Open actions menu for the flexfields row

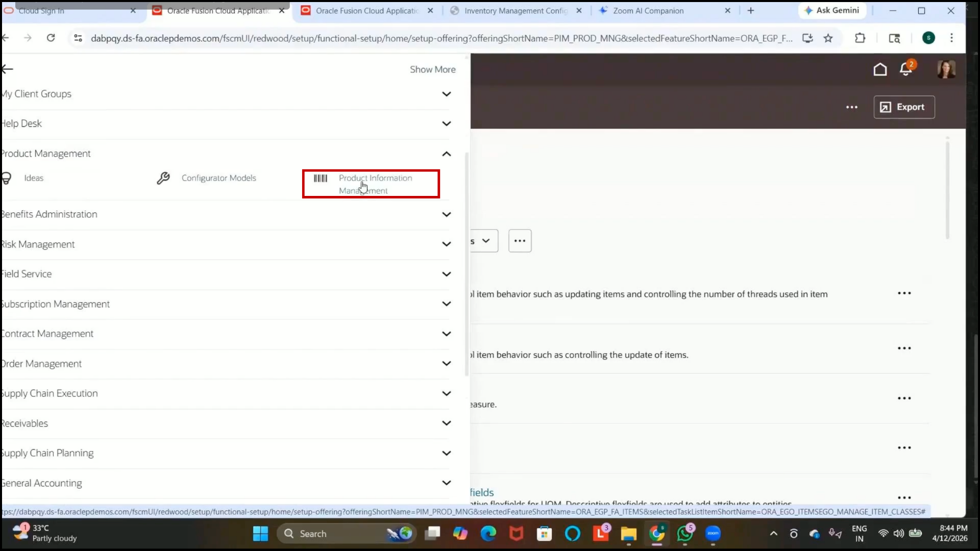click(904, 498)
